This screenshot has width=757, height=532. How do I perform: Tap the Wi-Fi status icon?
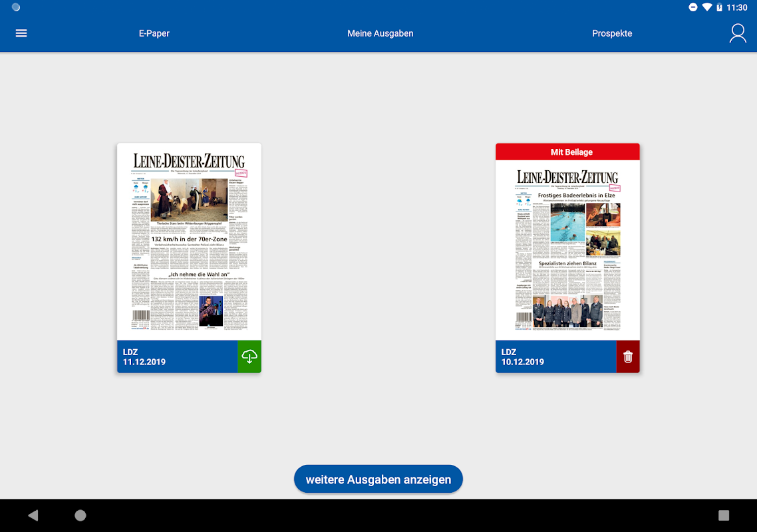(707, 7)
